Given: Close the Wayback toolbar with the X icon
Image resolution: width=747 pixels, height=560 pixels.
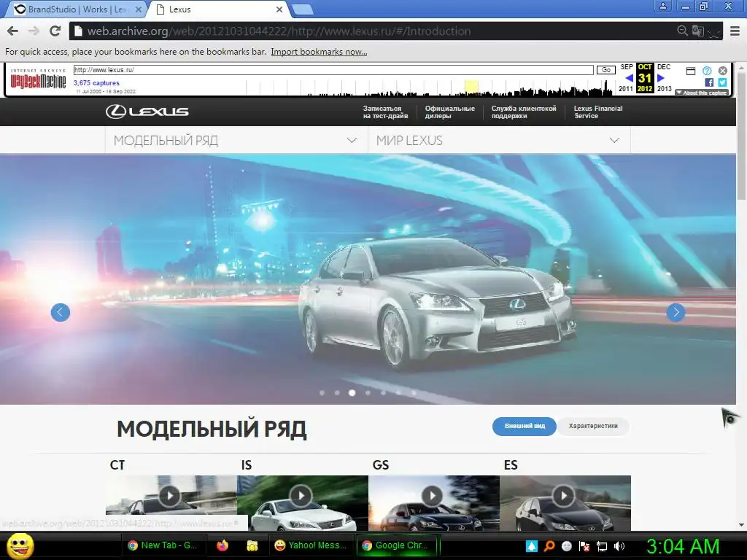Looking at the screenshot, I should [x=723, y=71].
